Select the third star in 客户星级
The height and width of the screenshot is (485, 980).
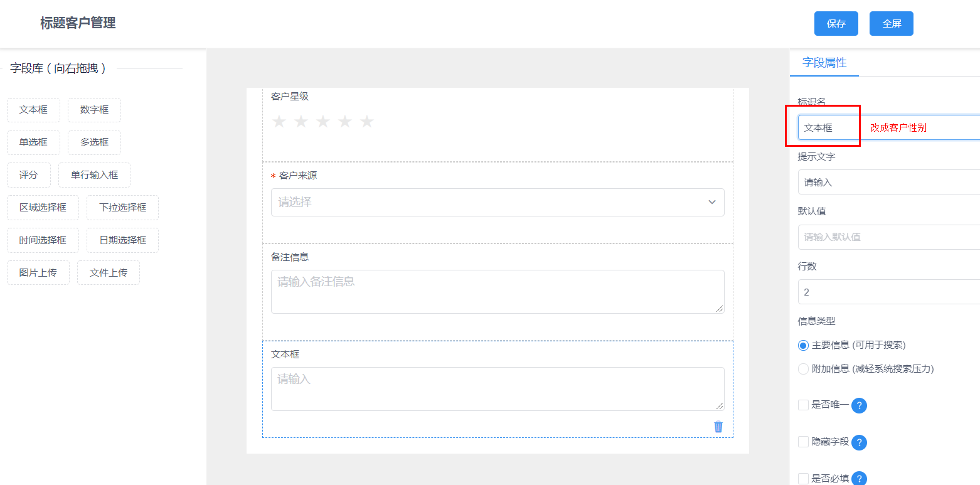point(323,122)
